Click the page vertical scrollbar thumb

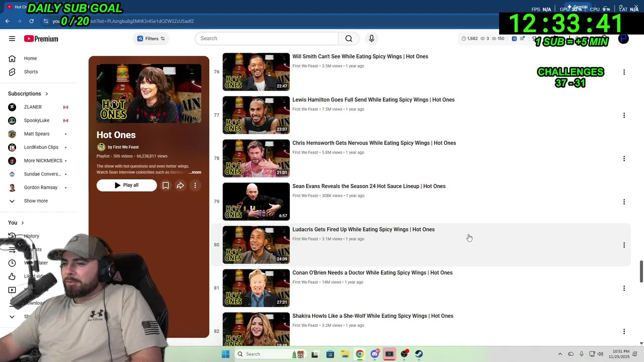641,271
